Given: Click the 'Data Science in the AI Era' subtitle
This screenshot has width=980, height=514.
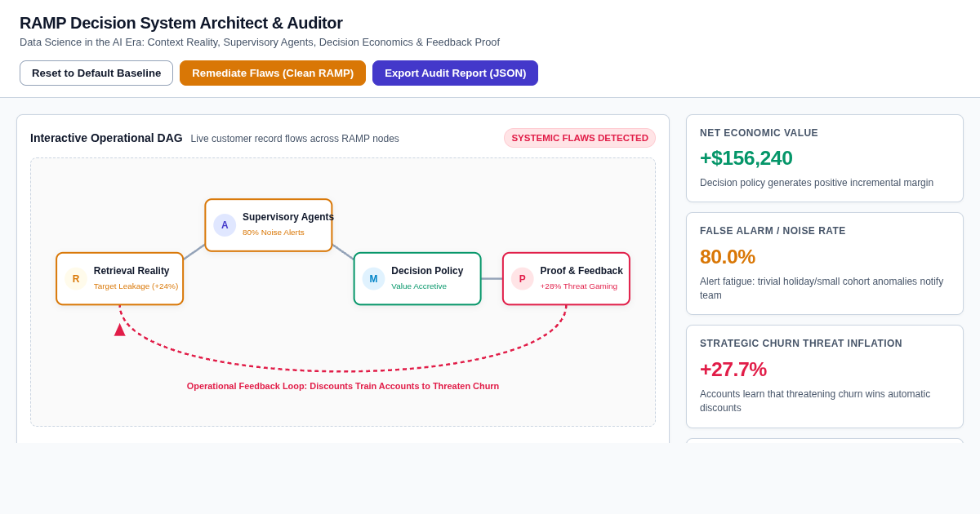Looking at the screenshot, I should 260,42.
